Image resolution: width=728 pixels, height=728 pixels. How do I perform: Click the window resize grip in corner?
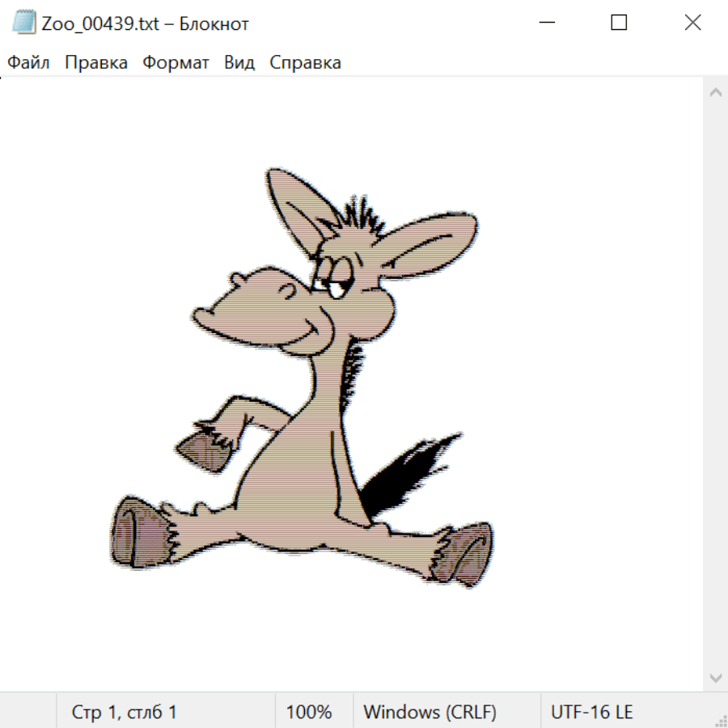click(720, 720)
